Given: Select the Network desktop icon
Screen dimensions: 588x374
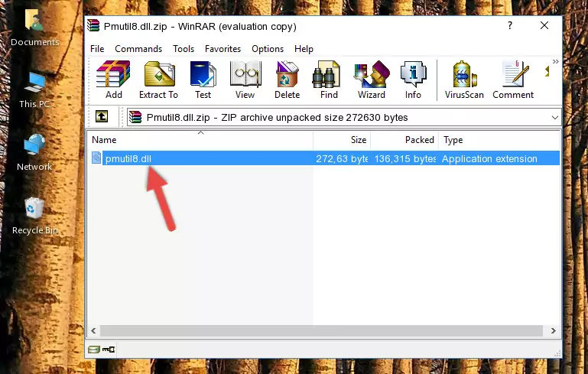Looking at the screenshot, I should [x=34, y=152].
